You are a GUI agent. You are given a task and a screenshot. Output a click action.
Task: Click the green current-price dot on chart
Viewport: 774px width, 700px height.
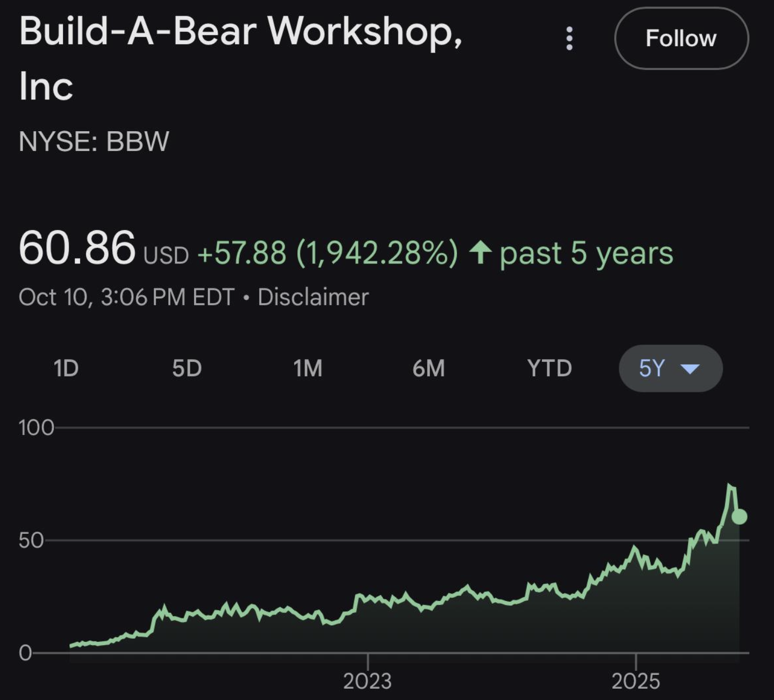[739, 517]
